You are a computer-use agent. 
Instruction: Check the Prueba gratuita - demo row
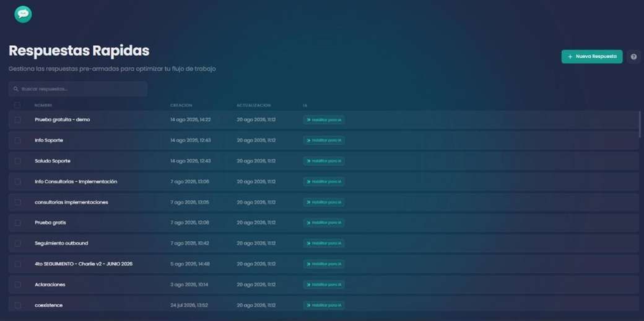[18, 120]
